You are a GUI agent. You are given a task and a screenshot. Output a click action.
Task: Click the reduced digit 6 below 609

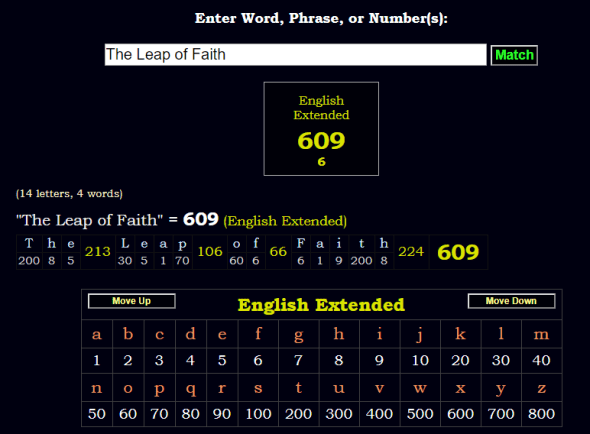321,162
